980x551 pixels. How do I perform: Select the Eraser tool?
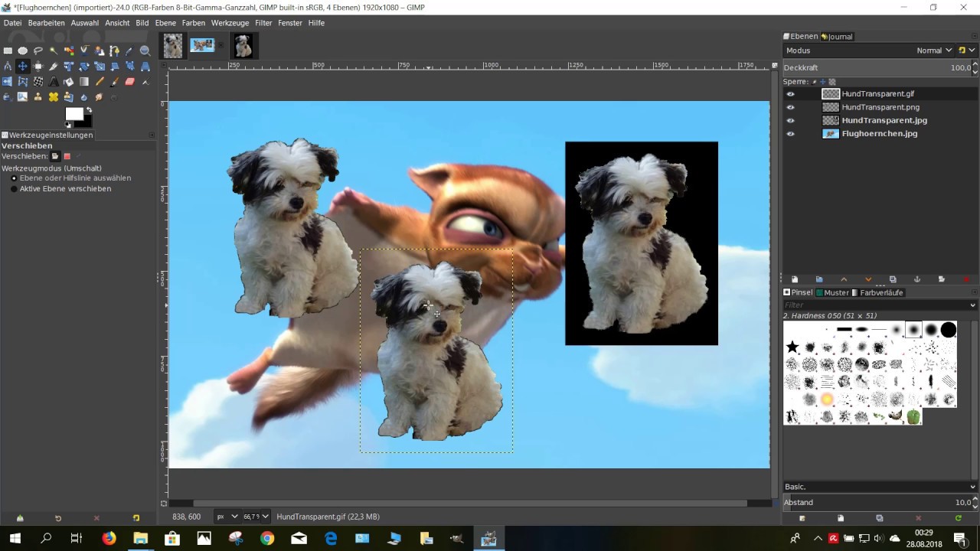click(x=130, y=82)
